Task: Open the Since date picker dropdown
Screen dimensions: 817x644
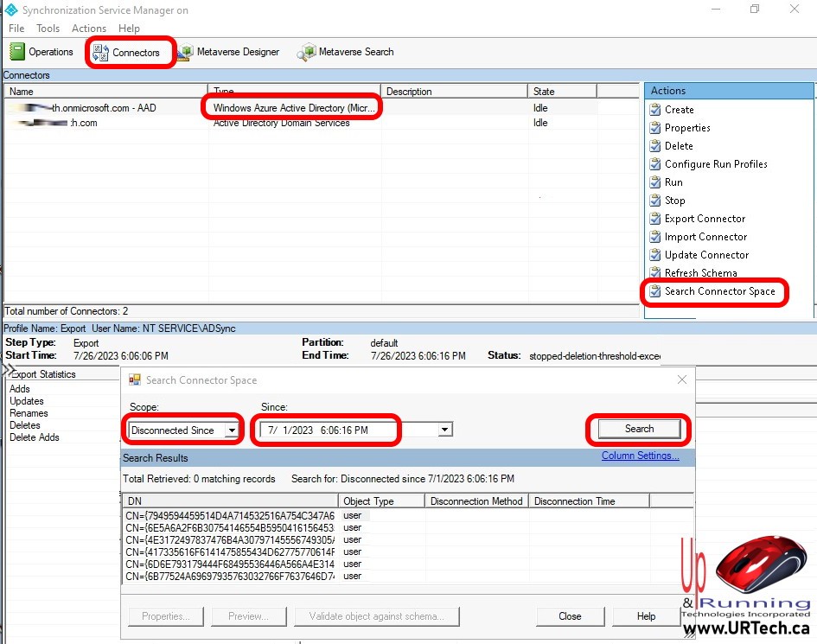Action: coord(444,430)
